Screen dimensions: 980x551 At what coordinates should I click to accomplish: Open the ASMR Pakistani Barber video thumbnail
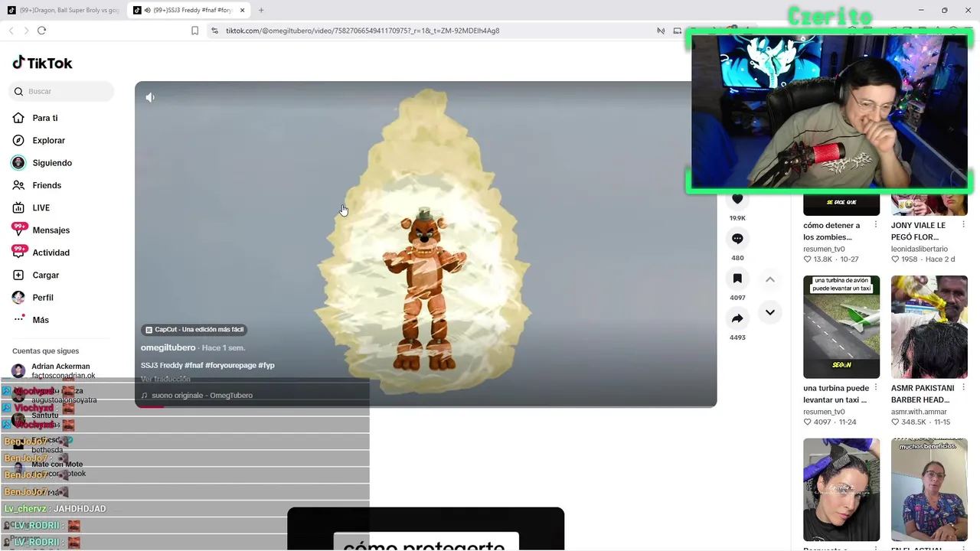coord(929,327)
